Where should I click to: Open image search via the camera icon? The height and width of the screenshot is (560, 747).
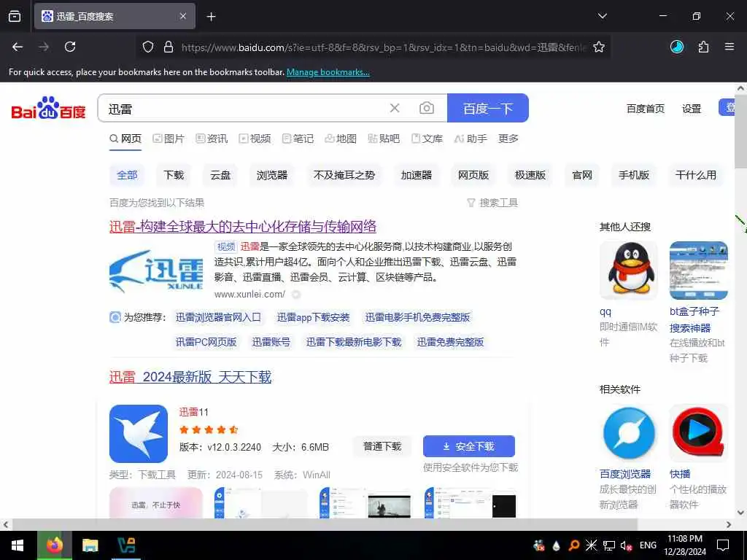click(426, 108)
